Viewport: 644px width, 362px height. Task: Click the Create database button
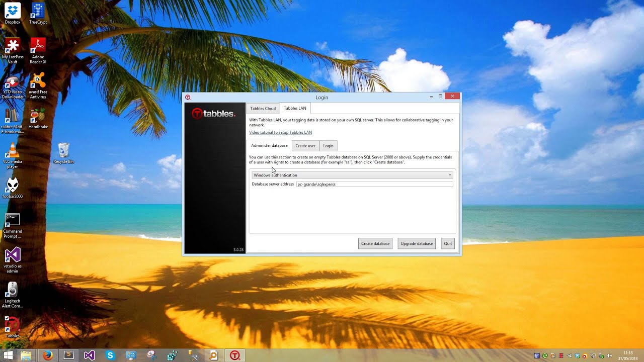[375, 243]
